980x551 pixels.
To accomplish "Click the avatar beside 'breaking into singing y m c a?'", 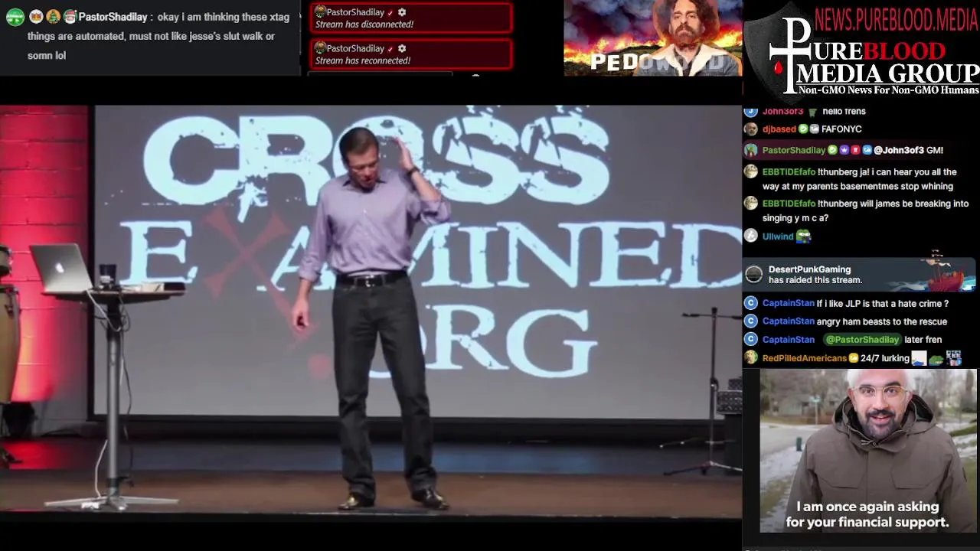I will pyautogui.click(x=751, y=204).
